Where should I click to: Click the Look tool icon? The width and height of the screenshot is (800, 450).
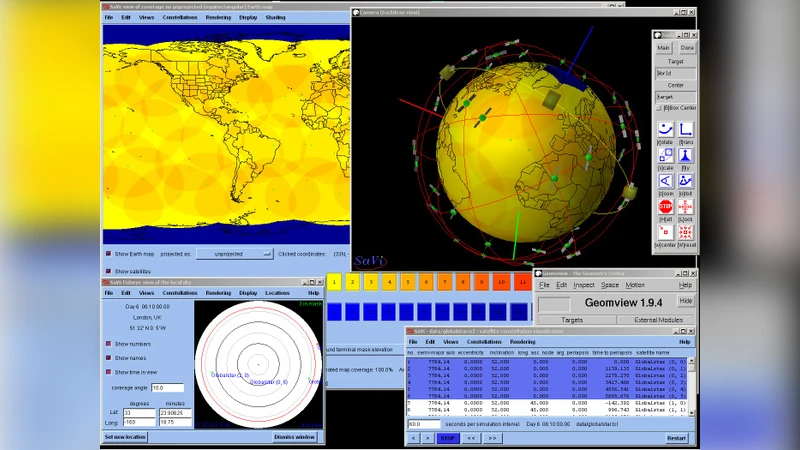tap(686, 206)
